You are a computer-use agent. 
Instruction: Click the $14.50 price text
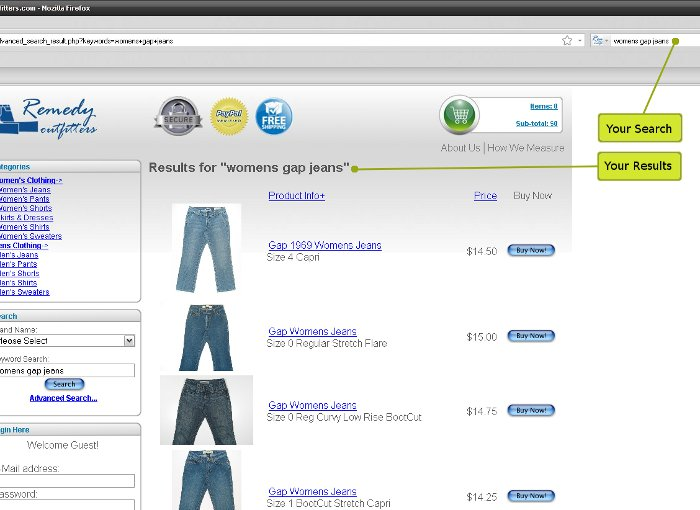482,251
